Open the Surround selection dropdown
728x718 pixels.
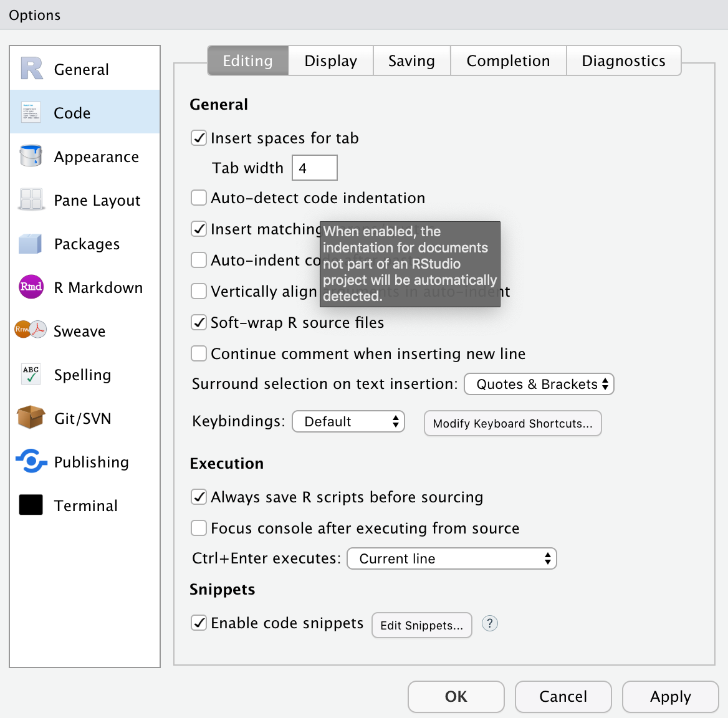(538, 384)
